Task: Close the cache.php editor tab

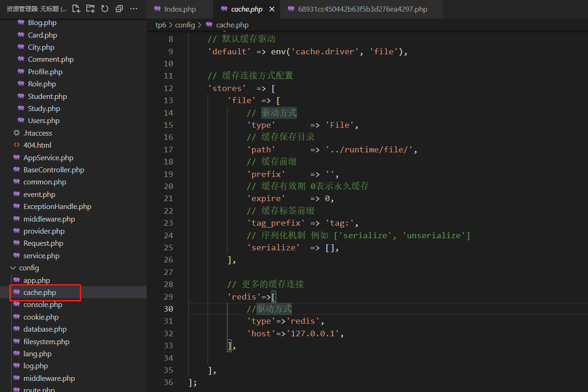Action: coord(272,9)
